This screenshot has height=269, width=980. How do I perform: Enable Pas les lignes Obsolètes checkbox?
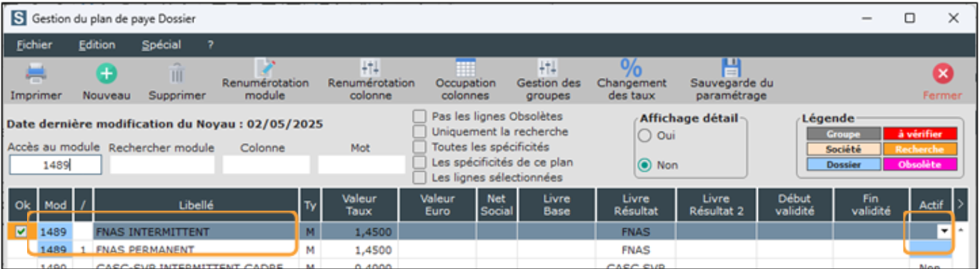pos(420,116)
